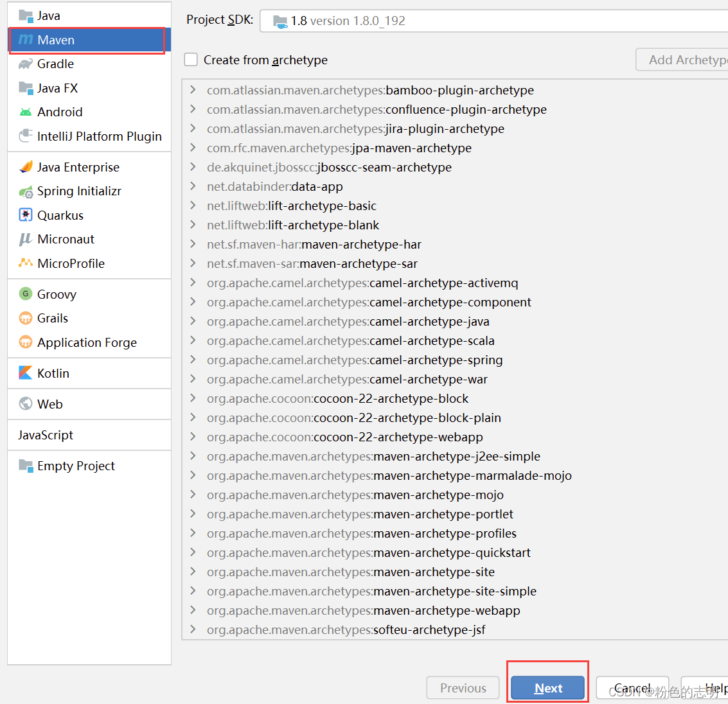Expand confluence-plugin-archetype entry
The width and height of the screenshot is (728, 704).
[x=193, y=110]
